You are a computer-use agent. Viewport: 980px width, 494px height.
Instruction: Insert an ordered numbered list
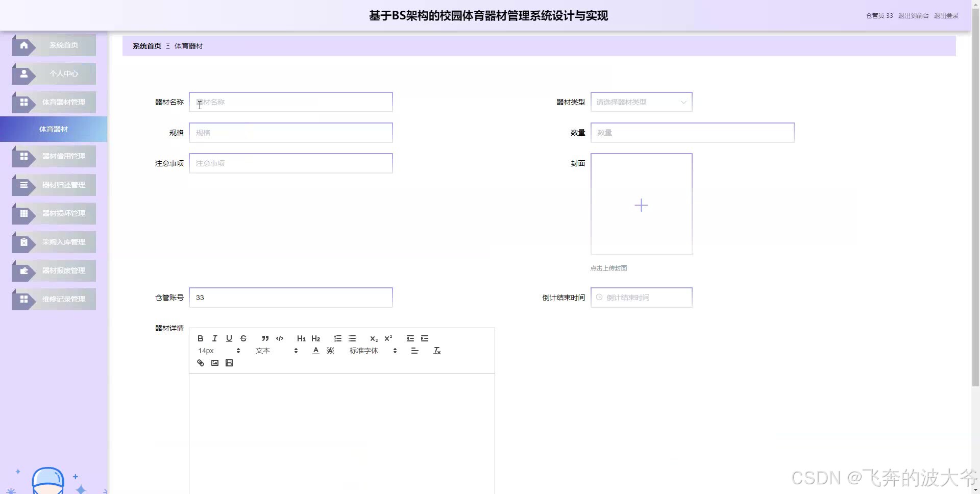click(337, 338)
